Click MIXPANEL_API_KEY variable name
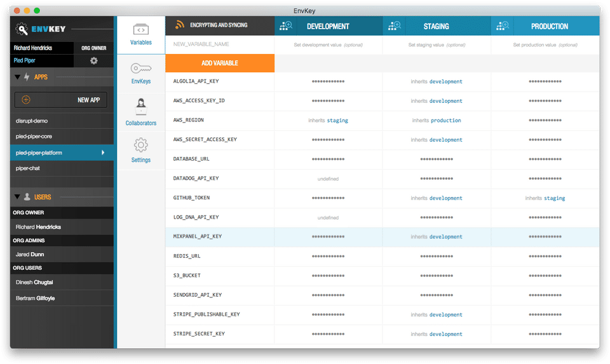This screenshot has width=610, height=364. click(198, 236)
